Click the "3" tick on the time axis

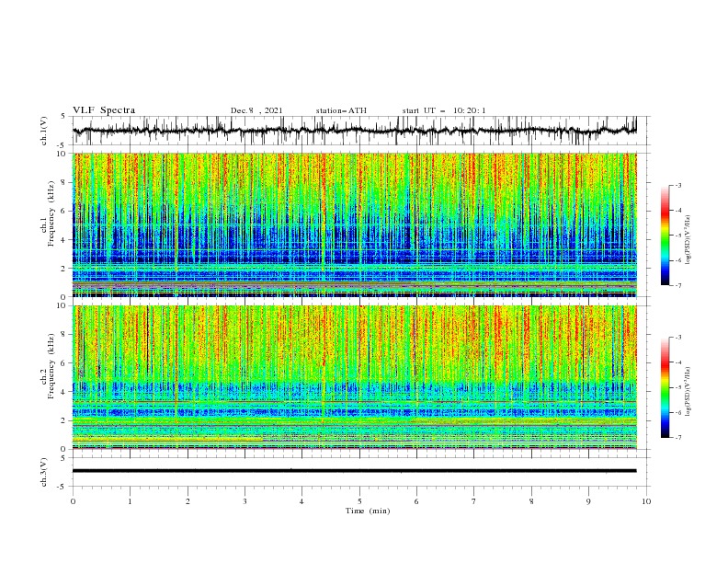pyautogui.click(x=245, y=501)
